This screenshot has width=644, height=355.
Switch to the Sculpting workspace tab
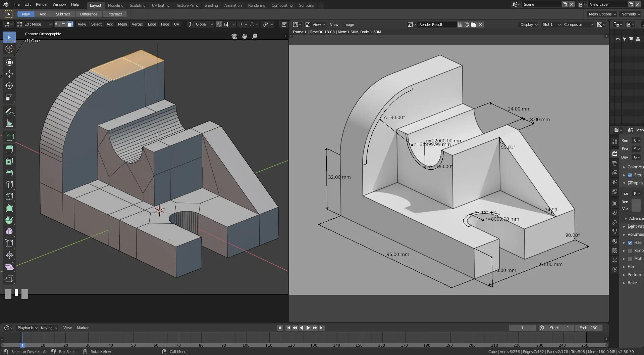click(137, 5)
